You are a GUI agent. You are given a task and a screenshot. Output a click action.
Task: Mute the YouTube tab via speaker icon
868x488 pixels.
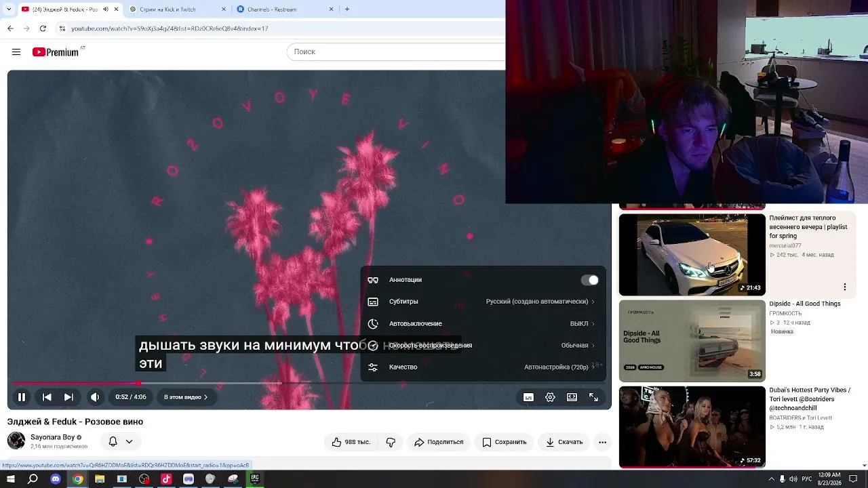(x=105, y=9)
